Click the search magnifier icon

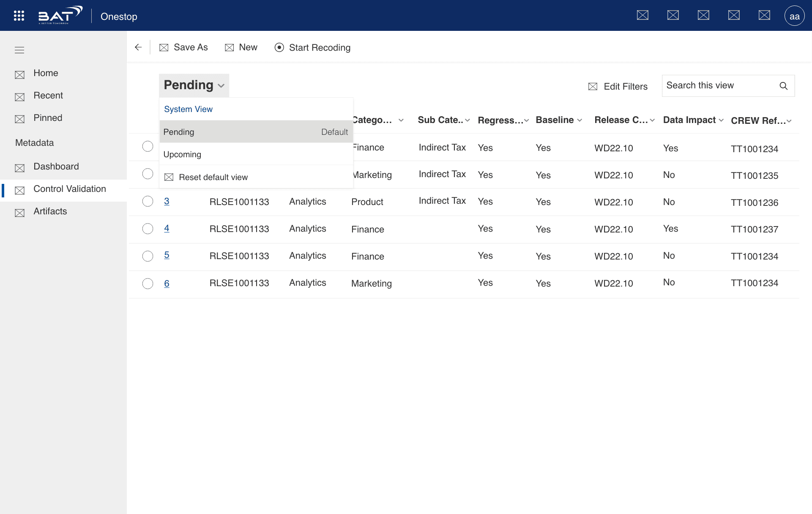pos(783,86)
